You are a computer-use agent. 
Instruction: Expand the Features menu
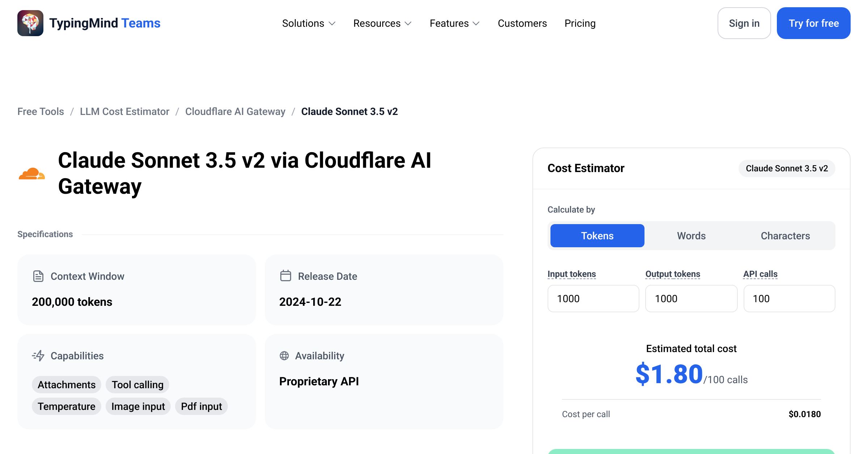[455, 23]
